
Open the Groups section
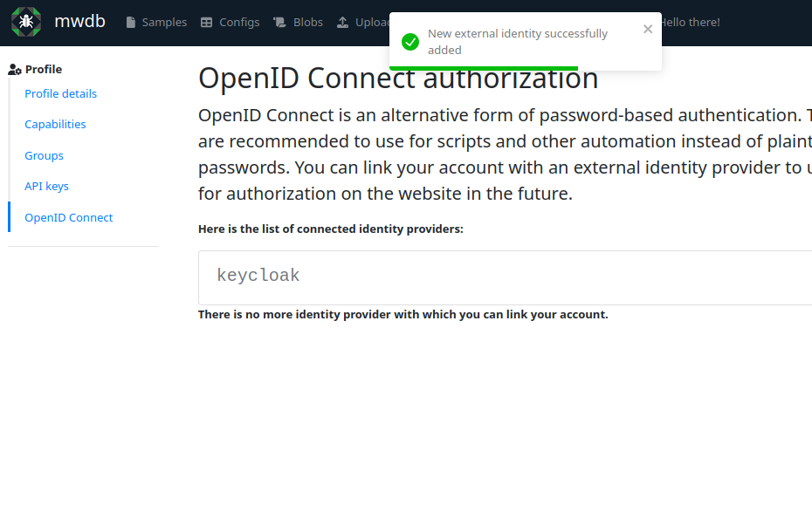(x=44, y=155)
